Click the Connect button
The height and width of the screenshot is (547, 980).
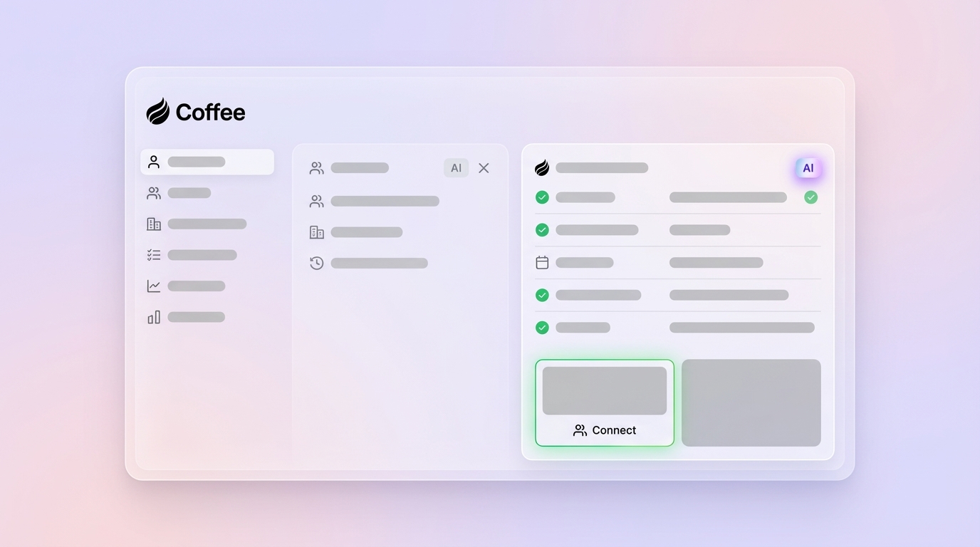(x=604, y=429)
